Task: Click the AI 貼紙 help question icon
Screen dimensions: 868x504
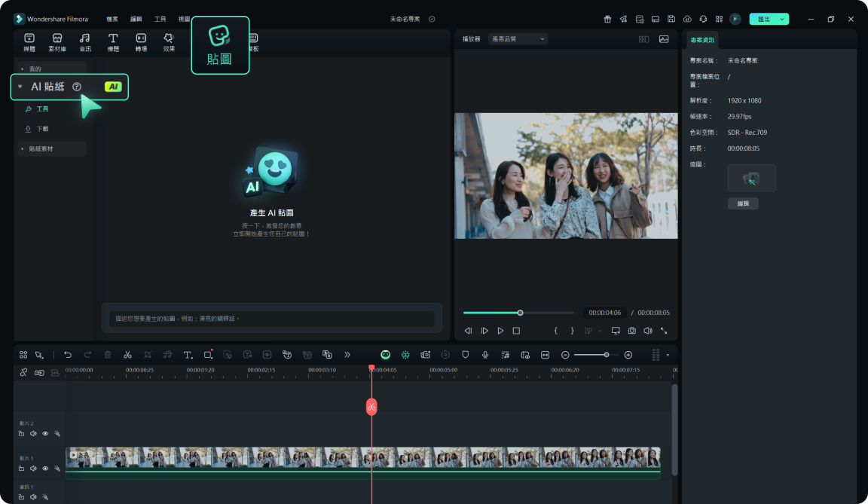Action: (77, 87)
